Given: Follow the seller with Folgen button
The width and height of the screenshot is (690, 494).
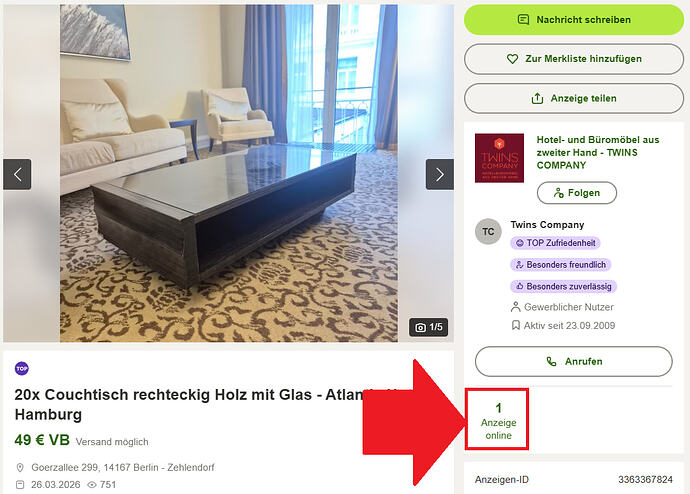Looking at the screenshot, I should pyautogui.click(x=576, y=193).
